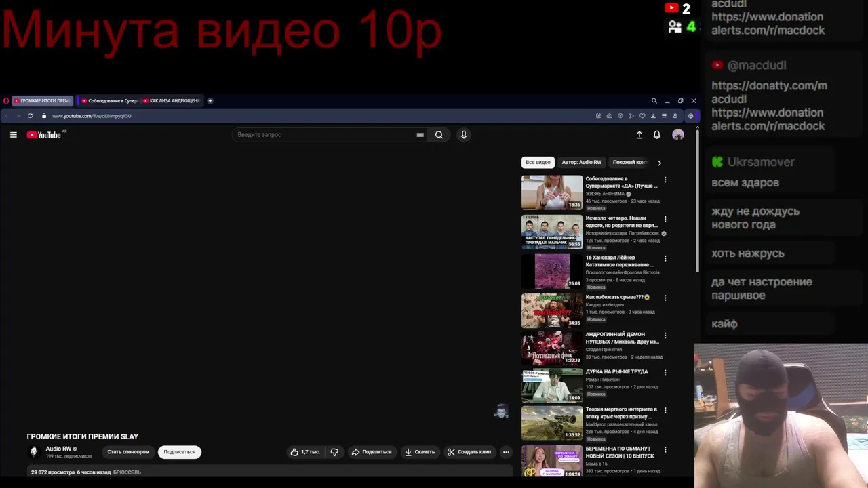Click the 'Создать клип' button

tap(469, 452)
